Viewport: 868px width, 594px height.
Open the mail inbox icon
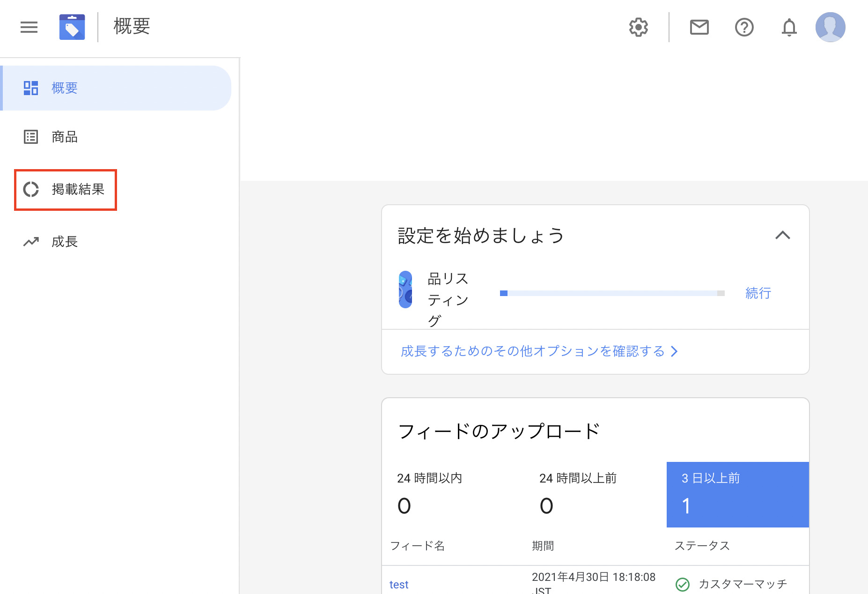pyautogui.click(x=699, y=27)
